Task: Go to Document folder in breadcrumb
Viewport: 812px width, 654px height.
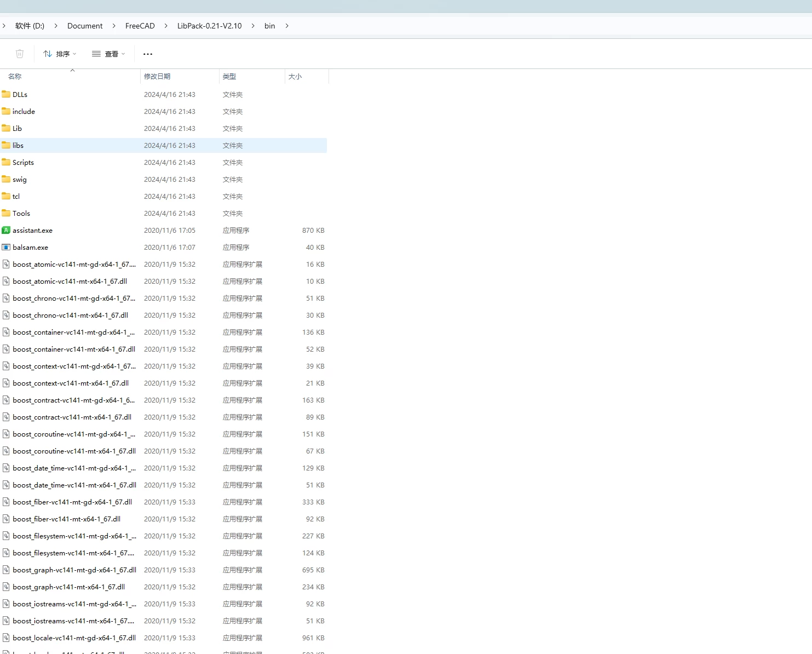Action: [x=85, y=26]
